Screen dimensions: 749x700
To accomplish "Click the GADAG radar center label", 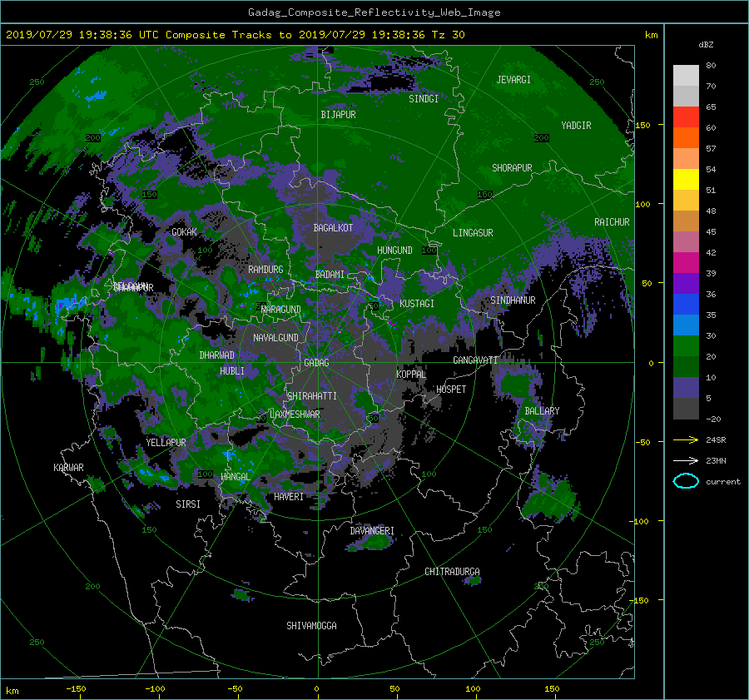I will 316,363.
